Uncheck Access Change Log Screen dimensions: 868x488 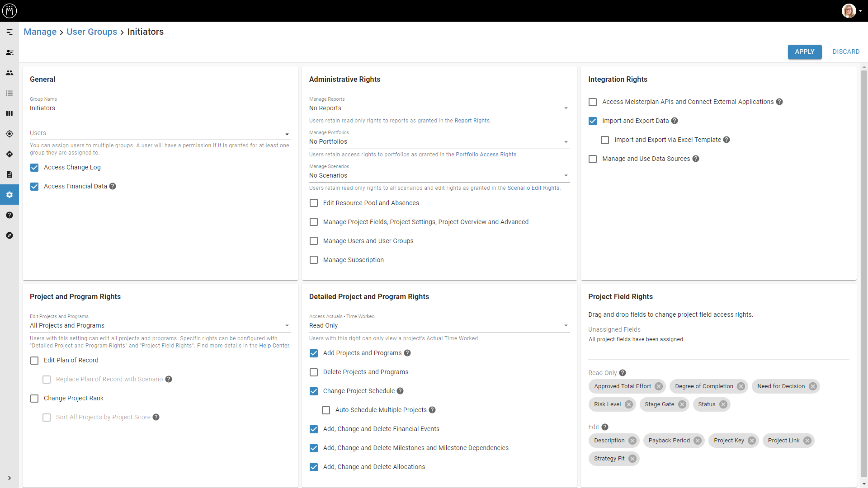34,168
